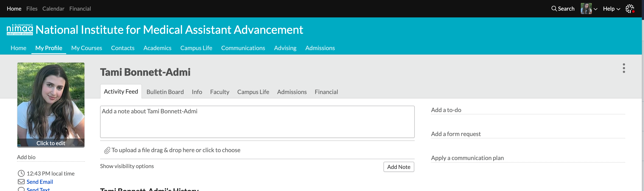Click the Add a to-do field

tap(528, 110)
